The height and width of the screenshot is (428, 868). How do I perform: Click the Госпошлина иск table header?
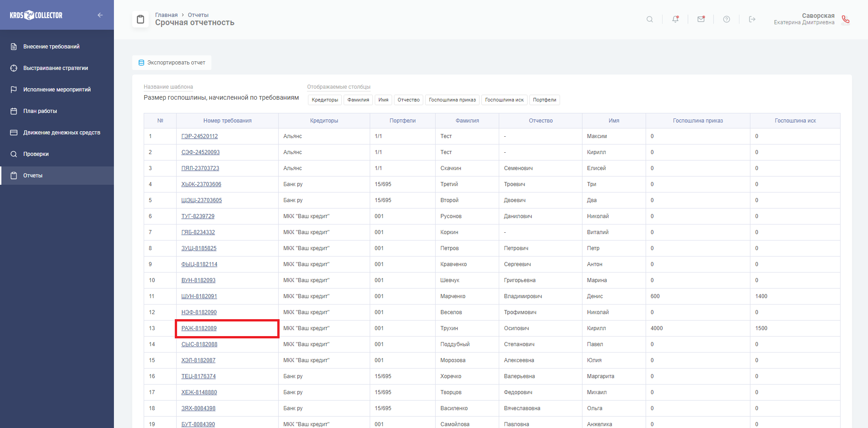[x=795, y=121]
